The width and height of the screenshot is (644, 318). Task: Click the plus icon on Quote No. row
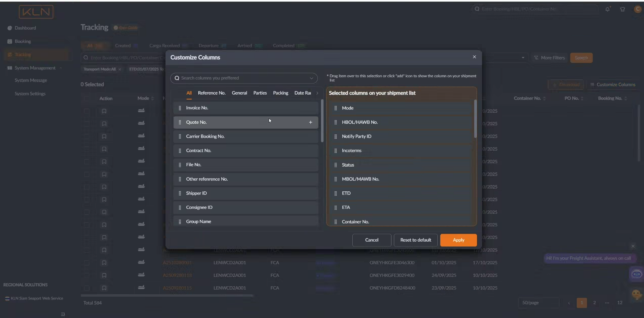click(310, 122)
